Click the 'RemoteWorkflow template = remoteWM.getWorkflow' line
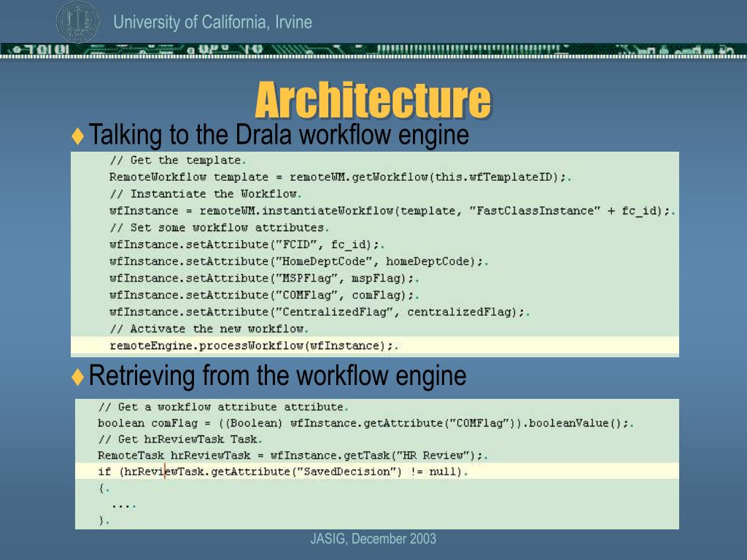This screenshot has height=560, width=747. (340, 177)
